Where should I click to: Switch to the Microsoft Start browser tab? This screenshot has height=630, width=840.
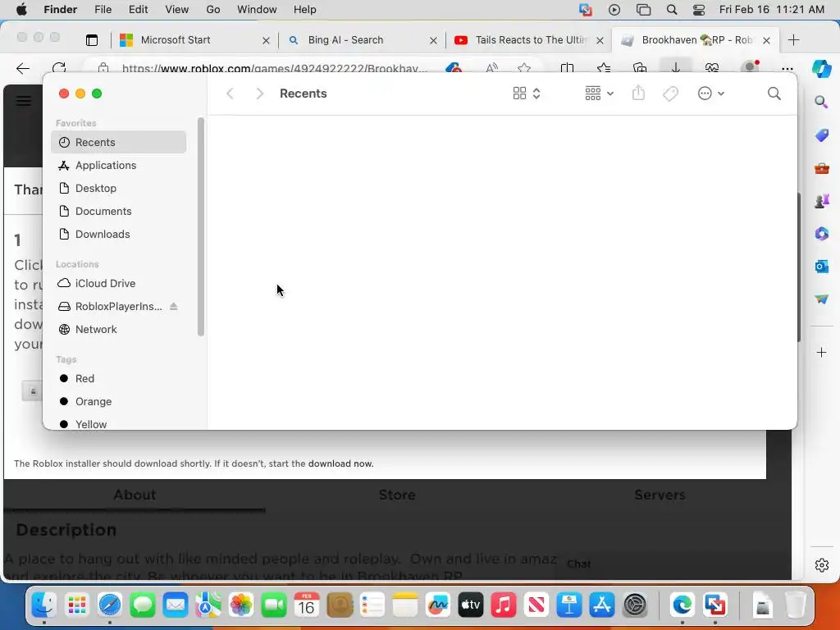[194, 40]
